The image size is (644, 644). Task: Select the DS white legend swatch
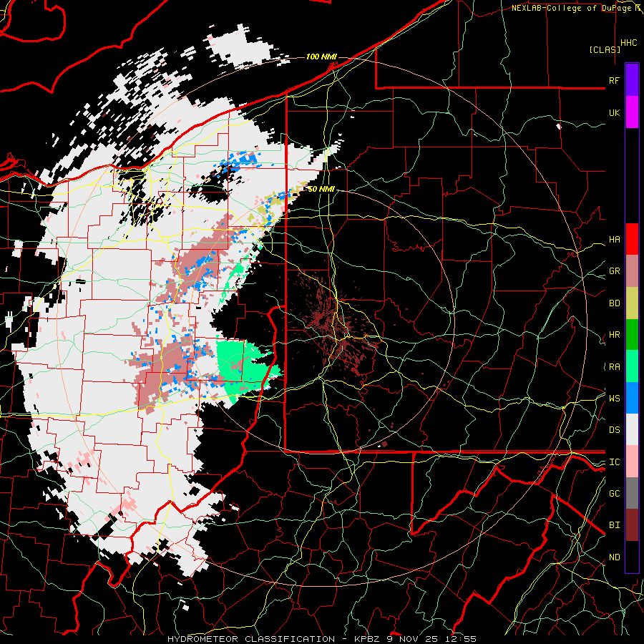point(632,429)
